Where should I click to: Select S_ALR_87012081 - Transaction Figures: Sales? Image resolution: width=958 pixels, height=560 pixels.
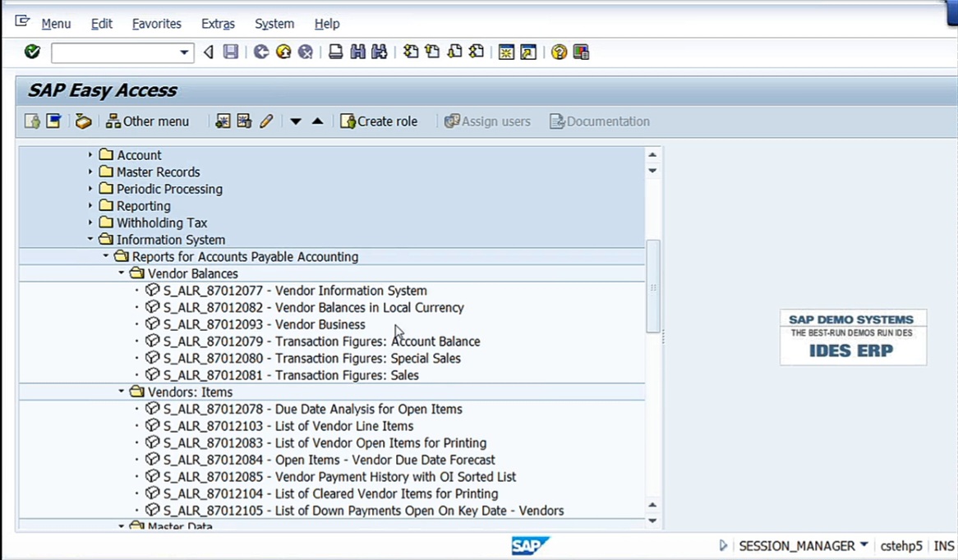coord(290,375)
